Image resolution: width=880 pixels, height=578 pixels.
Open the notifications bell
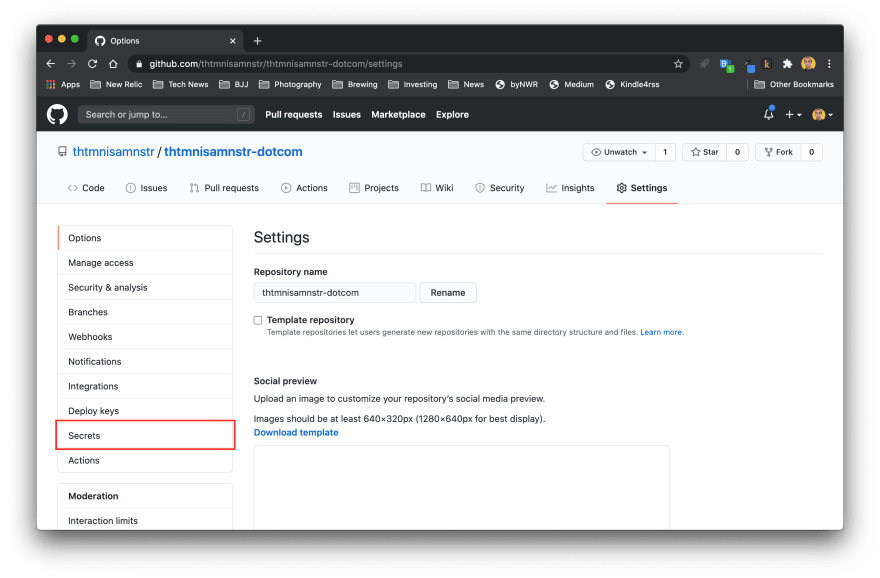768,115
